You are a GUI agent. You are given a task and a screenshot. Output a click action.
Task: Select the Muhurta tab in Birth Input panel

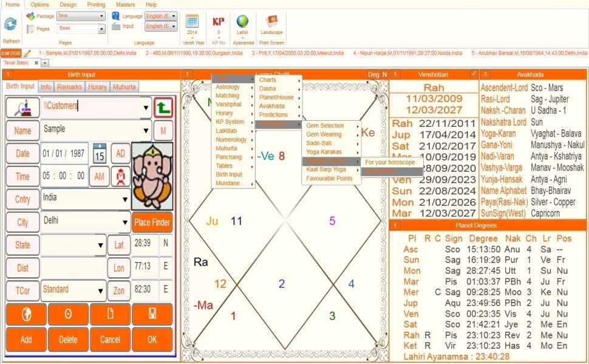pos(124,87)
